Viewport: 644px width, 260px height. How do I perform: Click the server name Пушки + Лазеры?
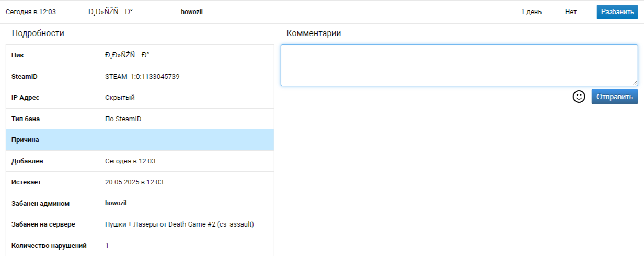point(179,224)
